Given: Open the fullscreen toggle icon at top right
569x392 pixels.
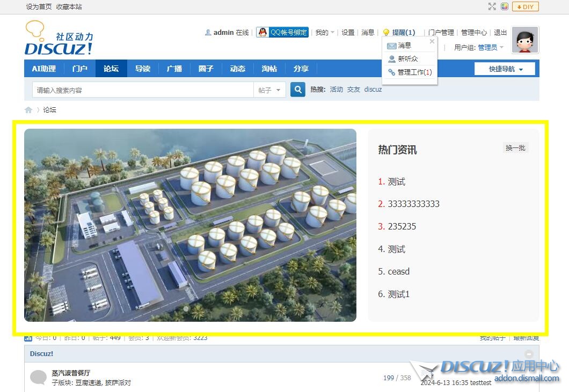Looking at the screenshot, I should coord(492,6).
